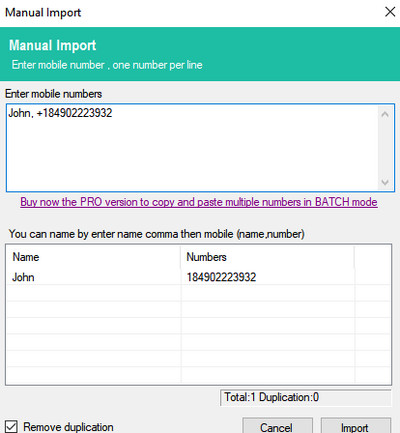Click the Cancel button
This screenshot has height=433, width=400.
coord(277,427)
